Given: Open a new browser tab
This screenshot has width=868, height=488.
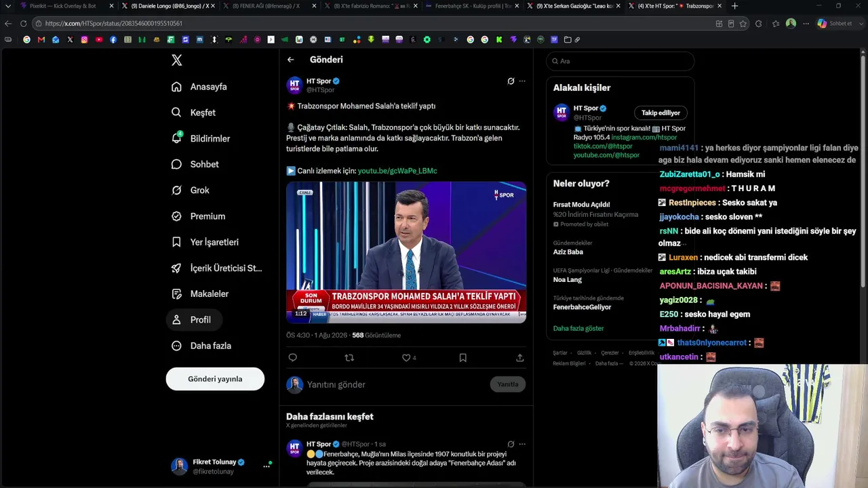Looking at the screenshot, I should [x=734, y=6].
